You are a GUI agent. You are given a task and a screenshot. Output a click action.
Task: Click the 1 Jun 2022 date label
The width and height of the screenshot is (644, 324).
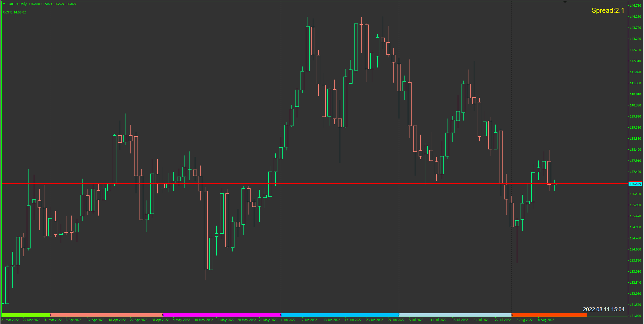point(288,320)
